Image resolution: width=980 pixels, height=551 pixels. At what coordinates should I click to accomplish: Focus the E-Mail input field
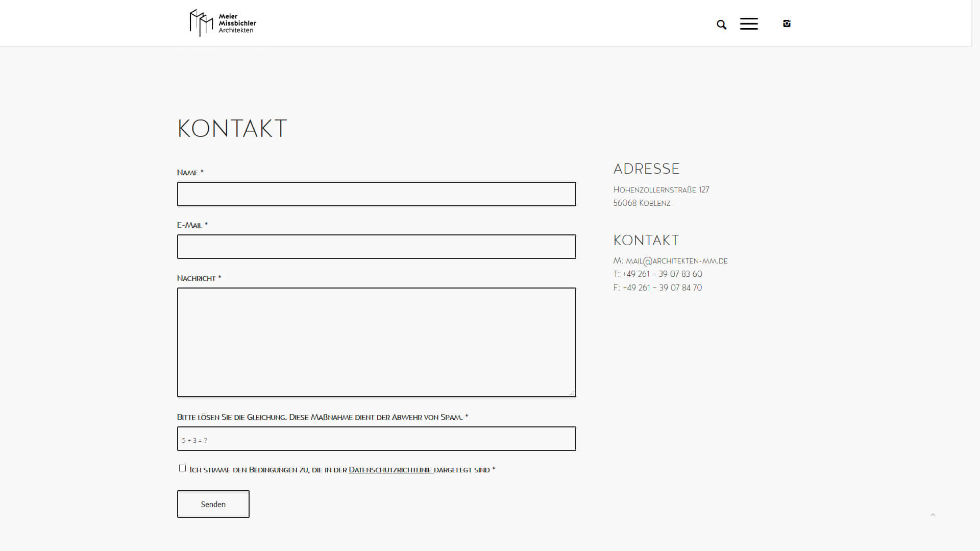(x=377, y=247)
